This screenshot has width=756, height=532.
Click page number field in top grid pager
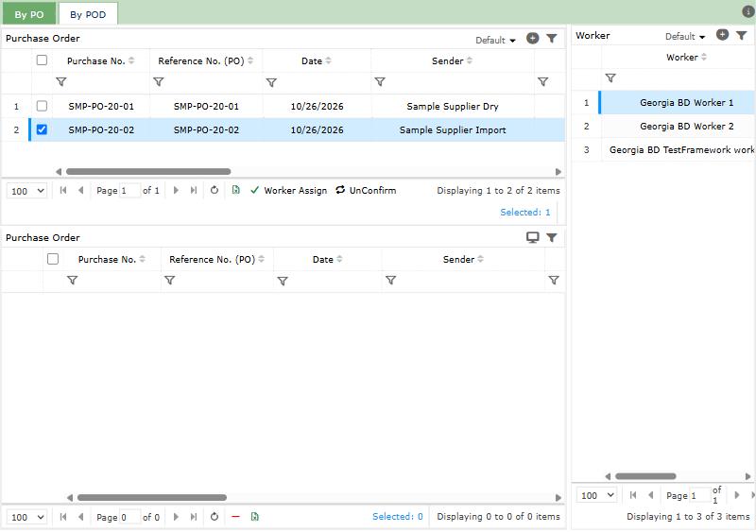[129, 191]
